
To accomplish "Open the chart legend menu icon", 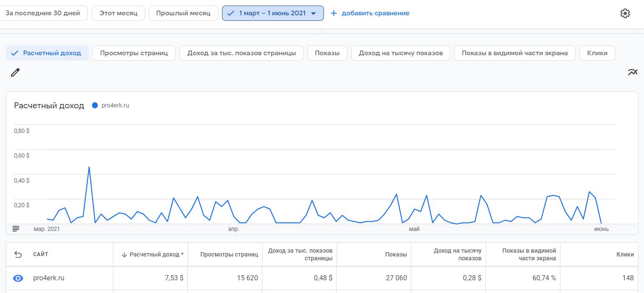I will pyautogui.click(x=16, y=228).
